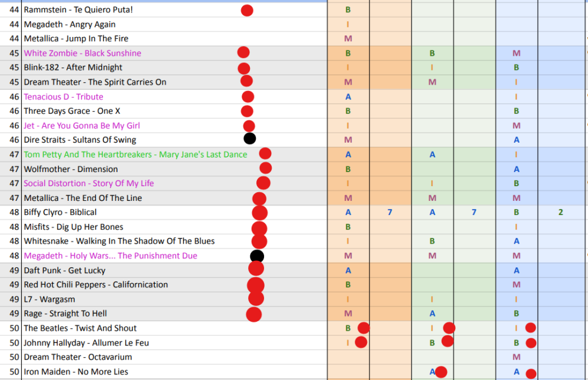
Task: Click the red dot next to Daft Punk - Get Lucky
Action: [256, 269]
